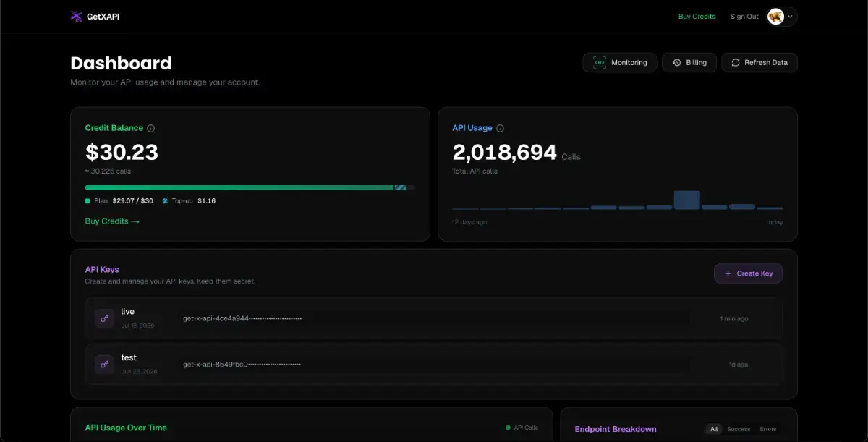
Task: Open the Monitoring page
Action: pyautogui.click(x=620, y=63)
